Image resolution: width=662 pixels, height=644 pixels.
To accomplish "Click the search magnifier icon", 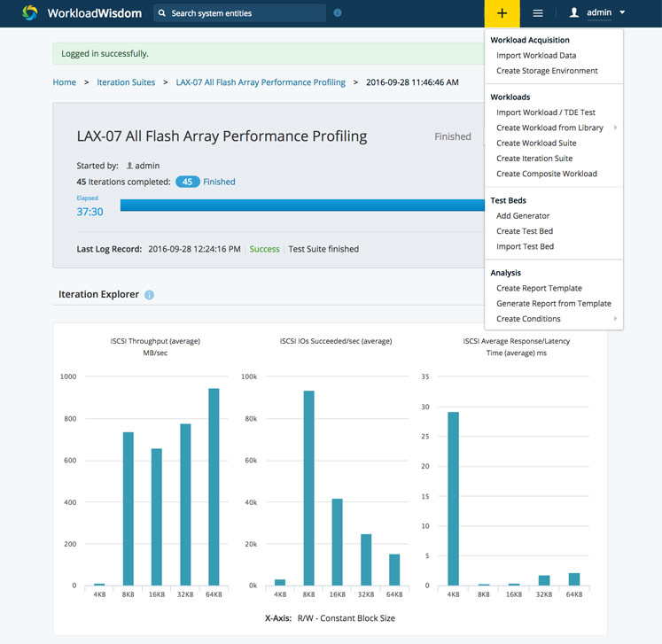I will [x=162, y=13].
